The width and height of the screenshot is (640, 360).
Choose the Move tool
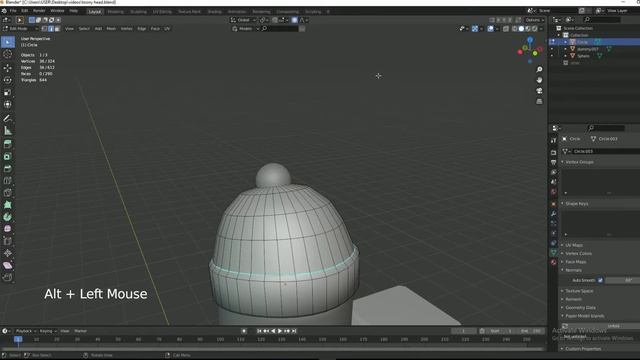8,68
